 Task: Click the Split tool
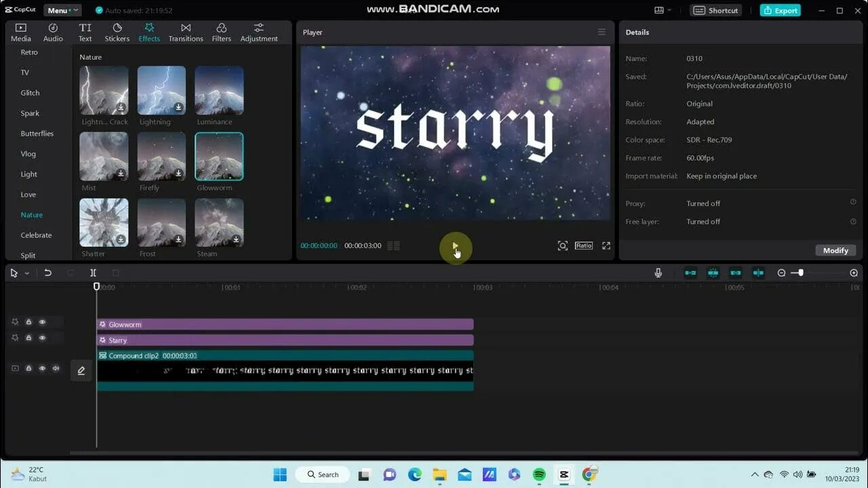point(93,272)
